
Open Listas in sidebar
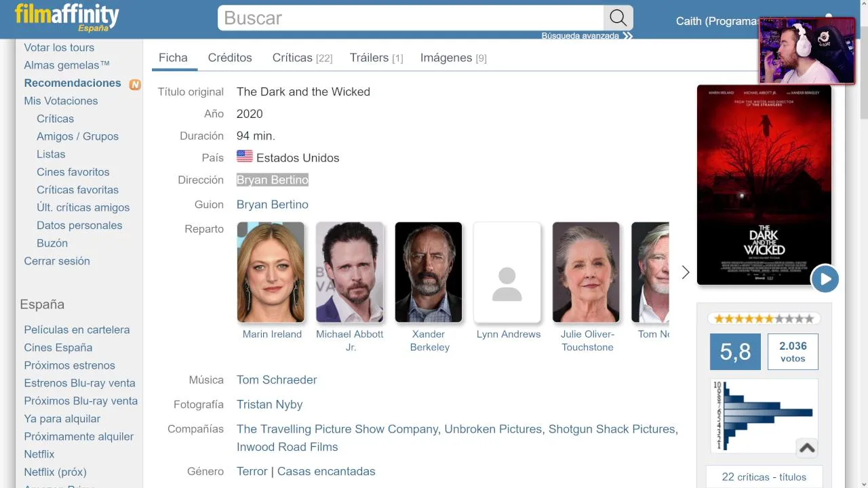51,154
